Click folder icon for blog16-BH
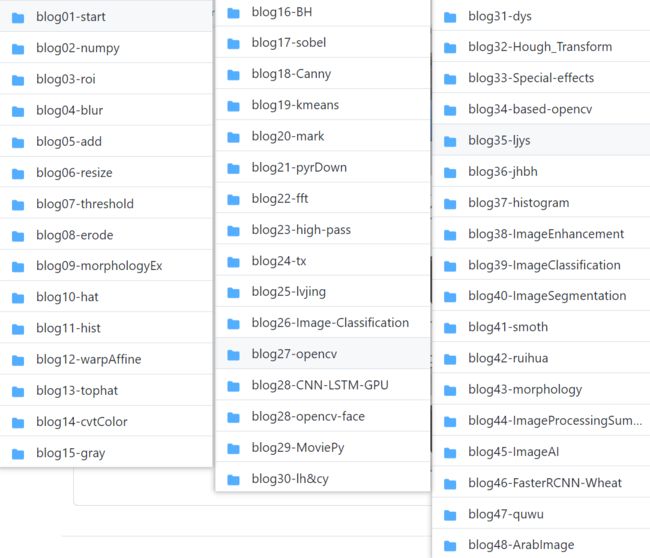 (x=234, y=13)
